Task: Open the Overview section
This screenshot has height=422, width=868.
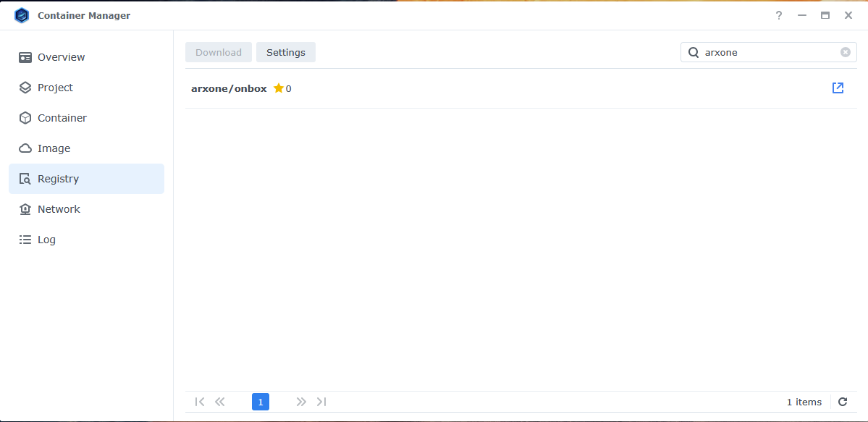Action: coord(59,56)
